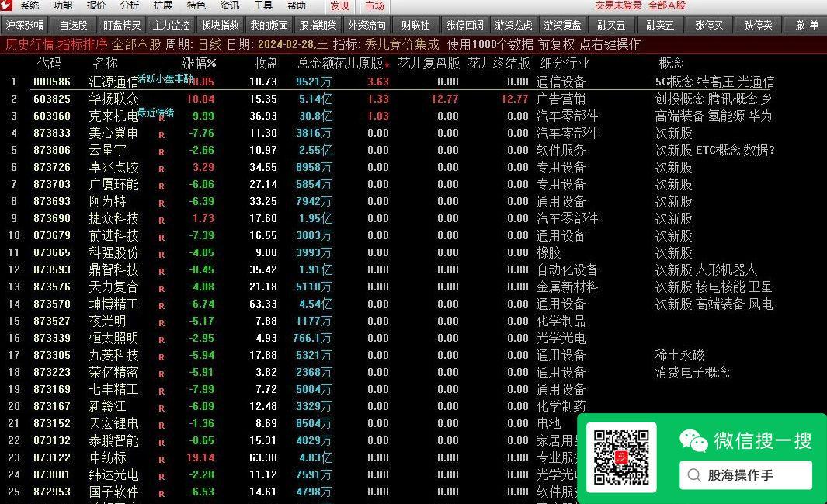Open the 资讯 menu
This screenshot has height=504, width=827.
point(229,5)
